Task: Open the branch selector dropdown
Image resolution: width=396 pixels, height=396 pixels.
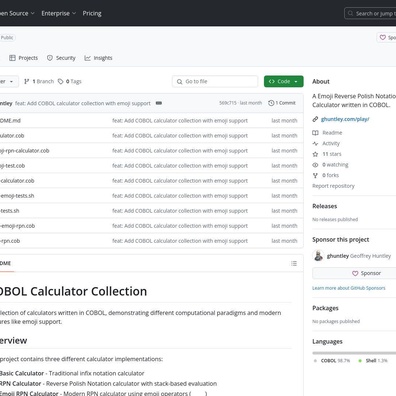Action: (x=9, y=81)
